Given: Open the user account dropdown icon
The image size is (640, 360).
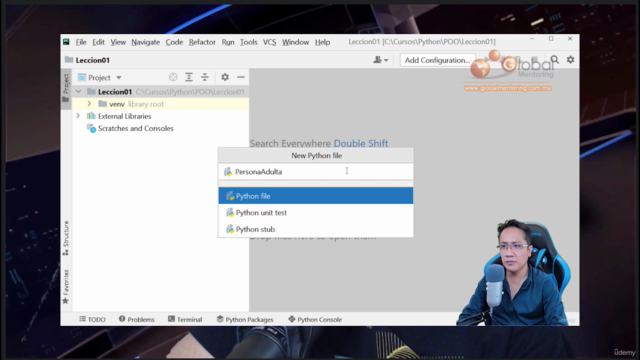Looking at the screenshot, I should pyautogui.click(x=380, y=60).
